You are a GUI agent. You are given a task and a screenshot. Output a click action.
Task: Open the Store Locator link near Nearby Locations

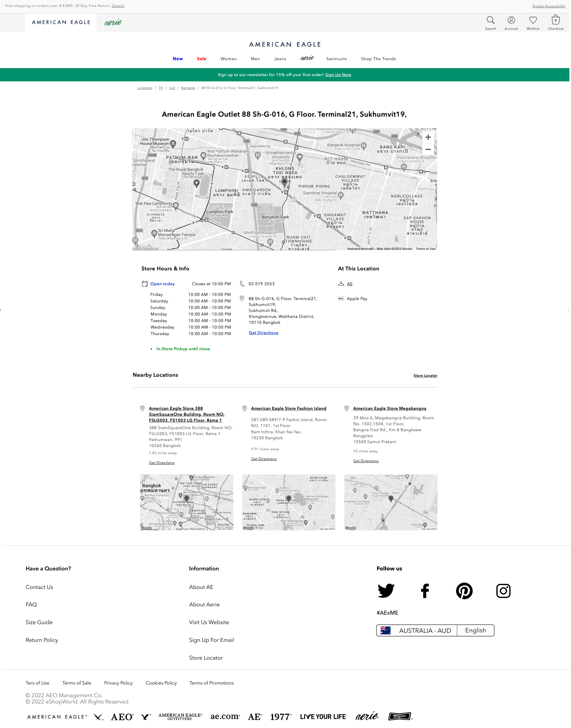pyautogui.click(x=425, y=375)
